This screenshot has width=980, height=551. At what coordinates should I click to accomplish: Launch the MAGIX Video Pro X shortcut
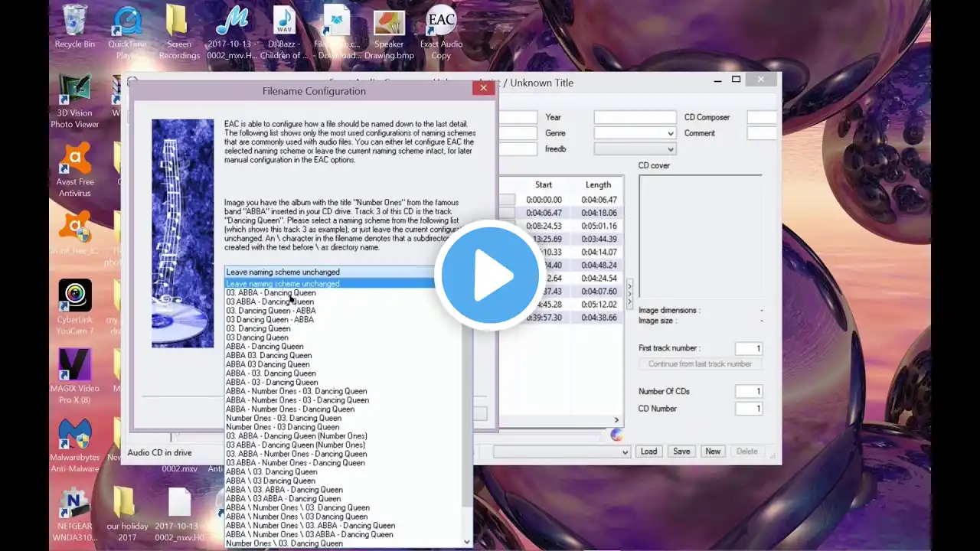[x=75, y=377]
